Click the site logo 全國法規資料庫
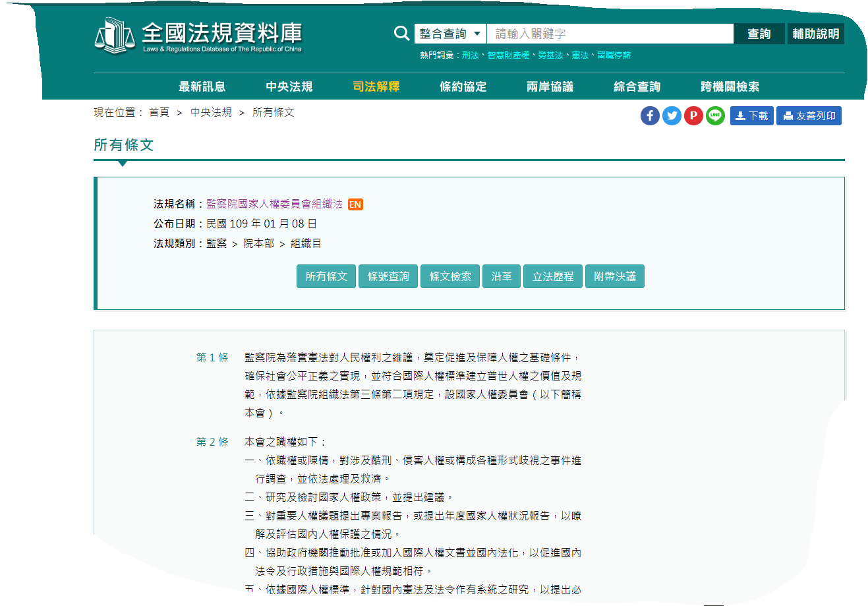Image resolution: width=868 pixels, height=606 pixels. click(198, 36)
